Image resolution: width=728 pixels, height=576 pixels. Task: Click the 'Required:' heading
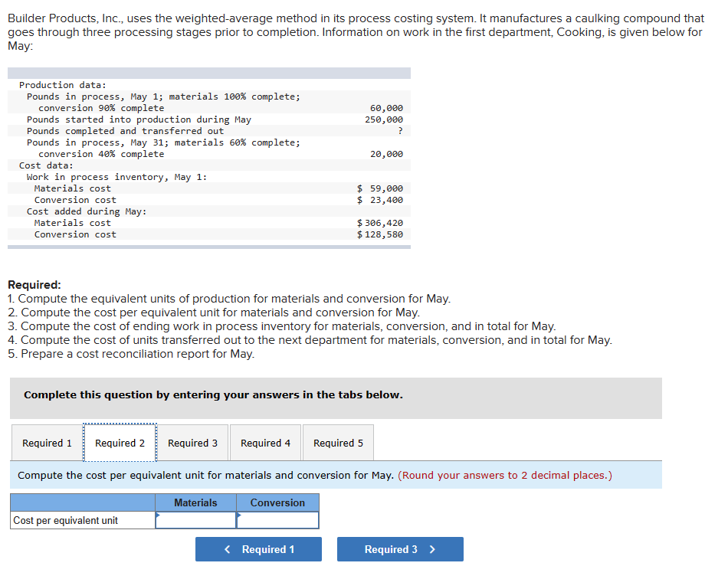tap(34, 284)
